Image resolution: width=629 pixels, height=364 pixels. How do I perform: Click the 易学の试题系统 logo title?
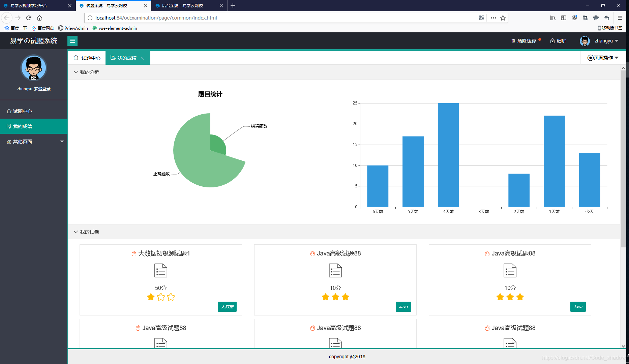(34, 41)
